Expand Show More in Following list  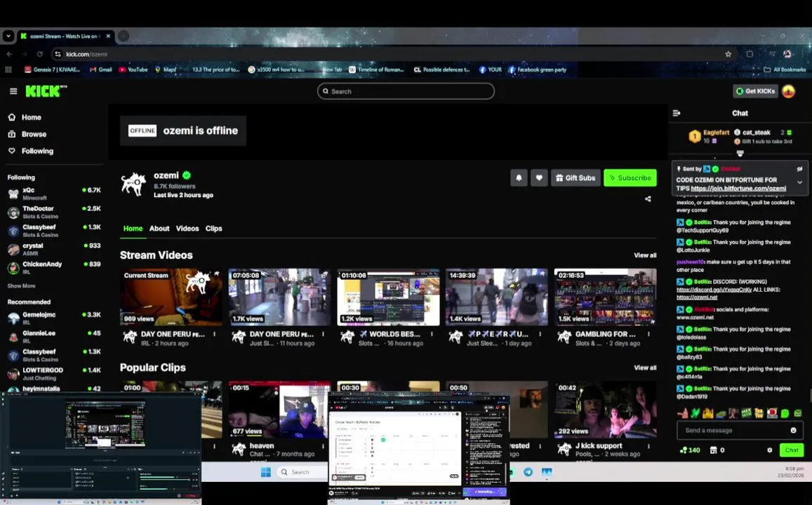click(21, 285)
